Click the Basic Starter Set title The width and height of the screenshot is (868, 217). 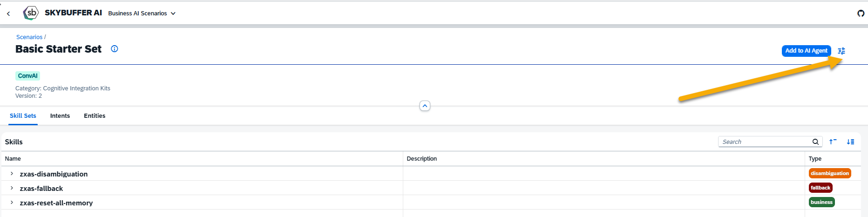click(58, 49)
